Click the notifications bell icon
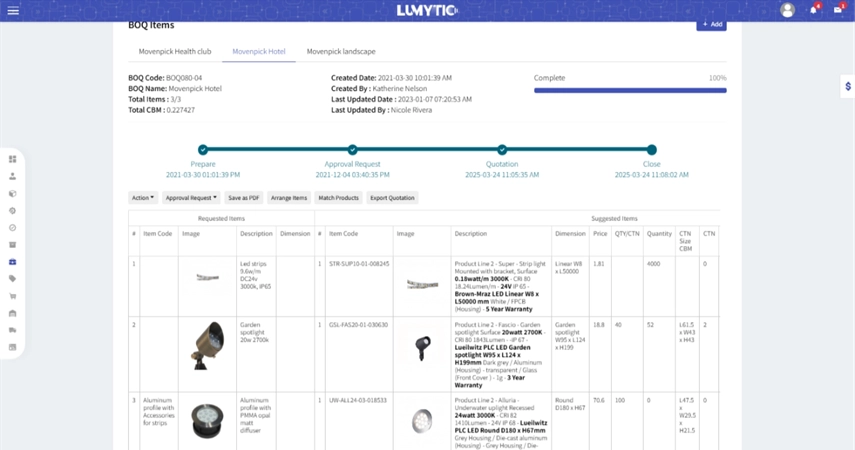Screen dimensions: 855x450 click(813, 10)
